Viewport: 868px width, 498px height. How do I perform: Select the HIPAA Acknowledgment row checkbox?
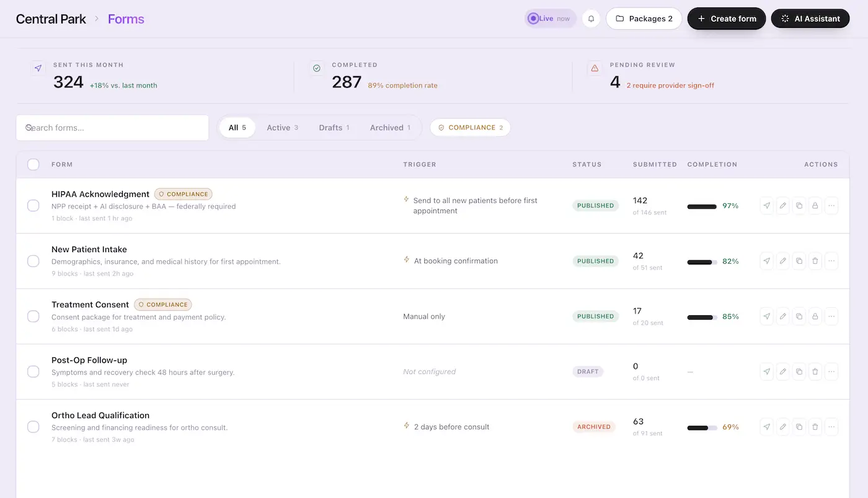[33, 206]
